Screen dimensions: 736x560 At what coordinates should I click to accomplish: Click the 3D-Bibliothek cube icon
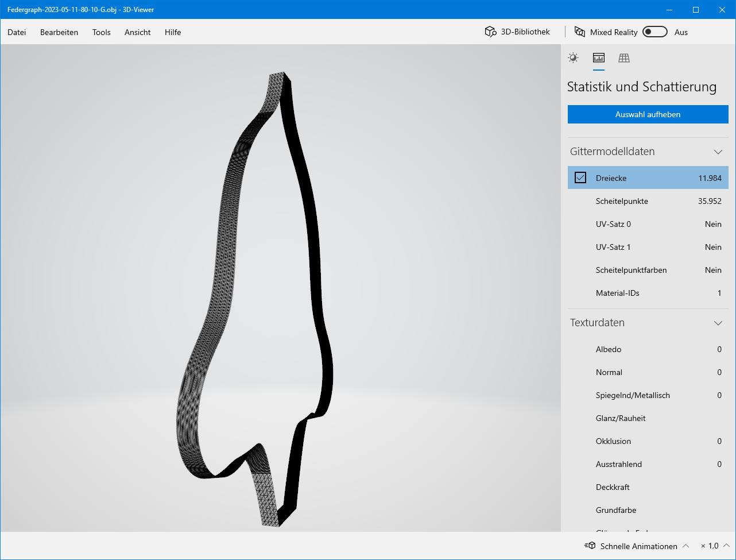pyautogui.click(x=490, y=32)
